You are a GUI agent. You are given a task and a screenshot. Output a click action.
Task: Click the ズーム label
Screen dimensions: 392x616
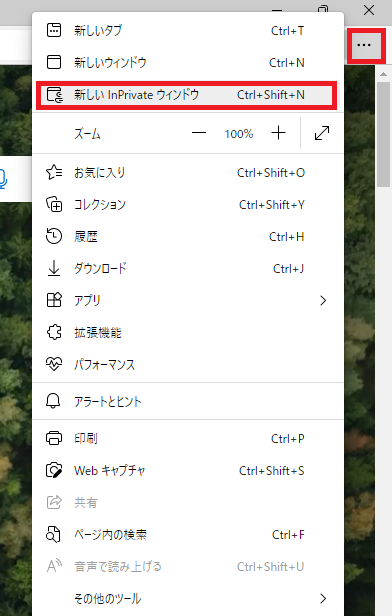click(x=87, y=134)
